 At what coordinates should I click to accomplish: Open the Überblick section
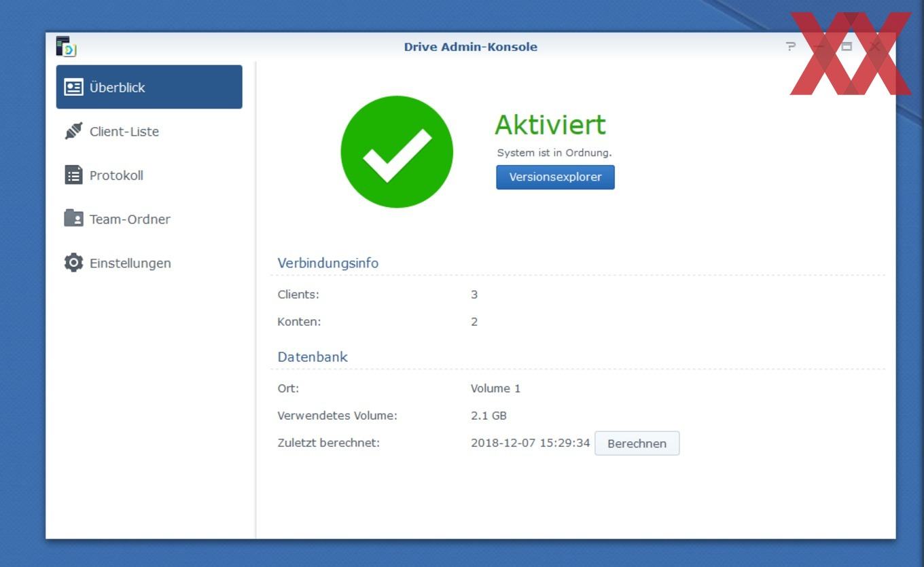149,87
